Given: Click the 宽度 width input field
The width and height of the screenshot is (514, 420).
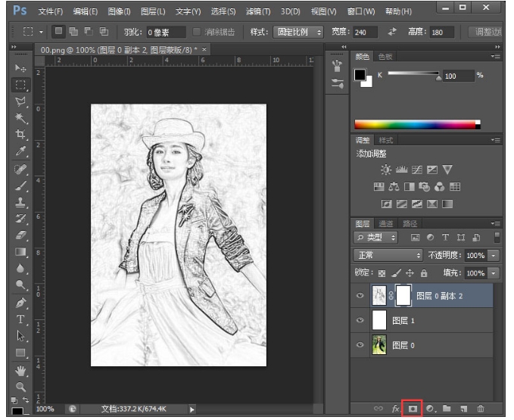Looking at the screenshot, I should point(365,33).
